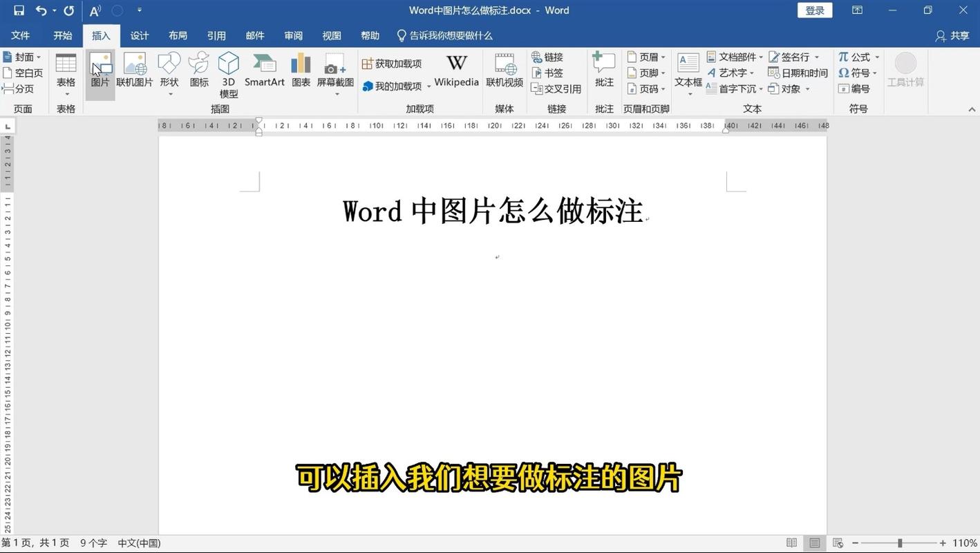Insert an icon via 图标

[199, 70]
